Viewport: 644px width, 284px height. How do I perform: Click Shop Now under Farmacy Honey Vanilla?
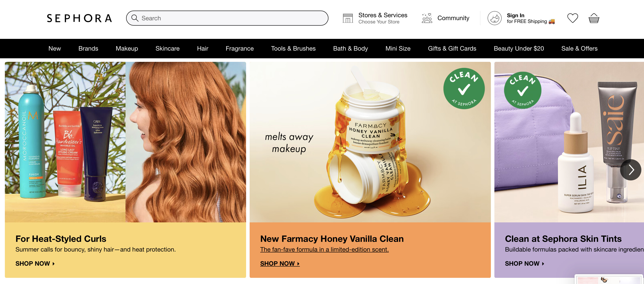(x=280, y=263)
